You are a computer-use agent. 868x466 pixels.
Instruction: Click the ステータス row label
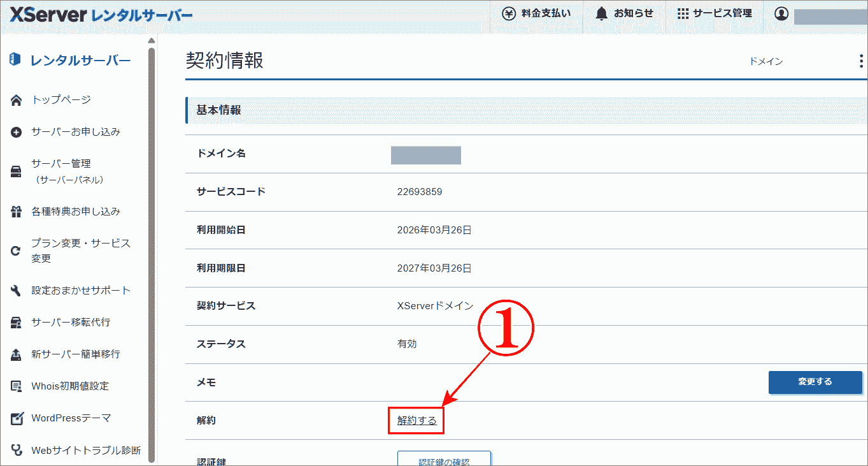point(221,344)
